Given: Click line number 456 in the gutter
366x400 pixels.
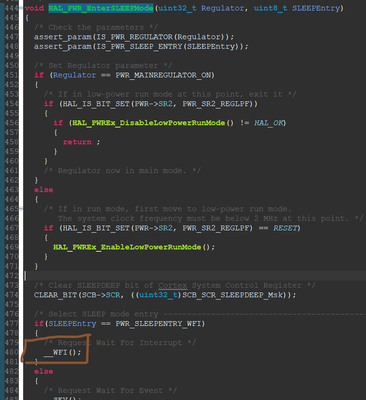Looking at the screenshot, I should [x=11, y=123].
